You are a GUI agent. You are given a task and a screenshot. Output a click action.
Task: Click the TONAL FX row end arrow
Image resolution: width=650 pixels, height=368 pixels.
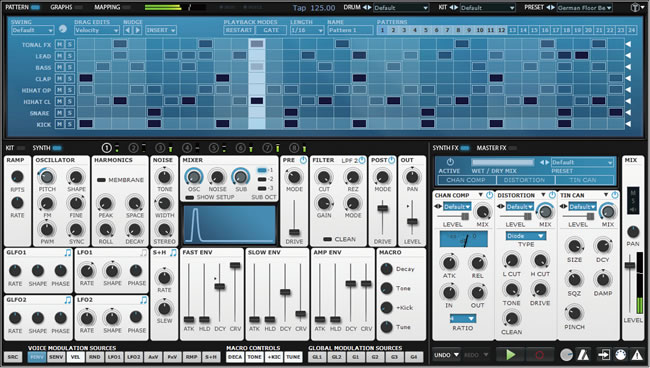click(628, 44)
